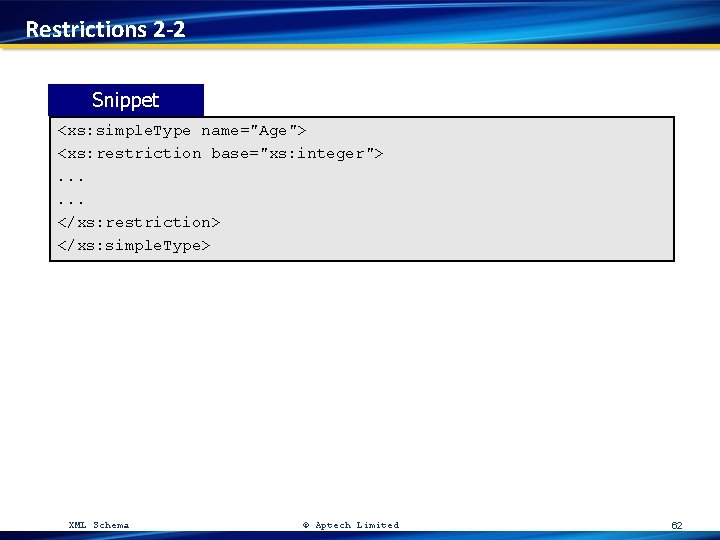This screenshot has height=540, width=720.
Task: Click the yellow line under the header
Action: click(360, 46)
